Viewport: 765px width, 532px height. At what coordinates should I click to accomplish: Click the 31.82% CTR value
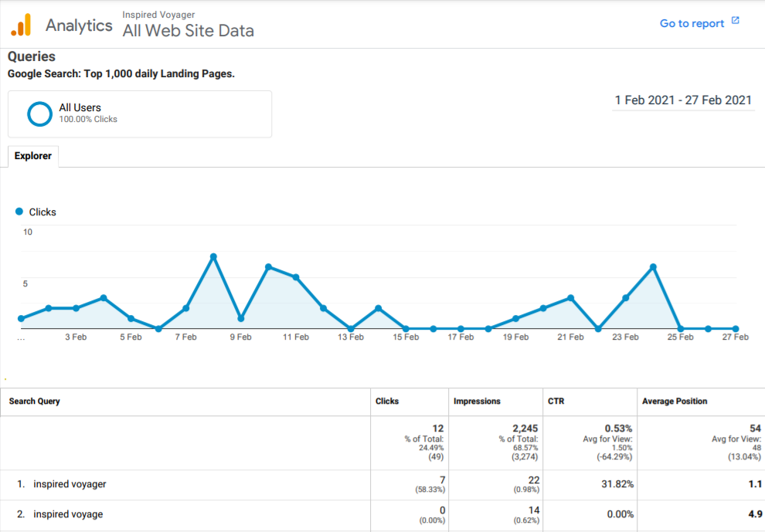pyautogui.click(x=617, y=483)
